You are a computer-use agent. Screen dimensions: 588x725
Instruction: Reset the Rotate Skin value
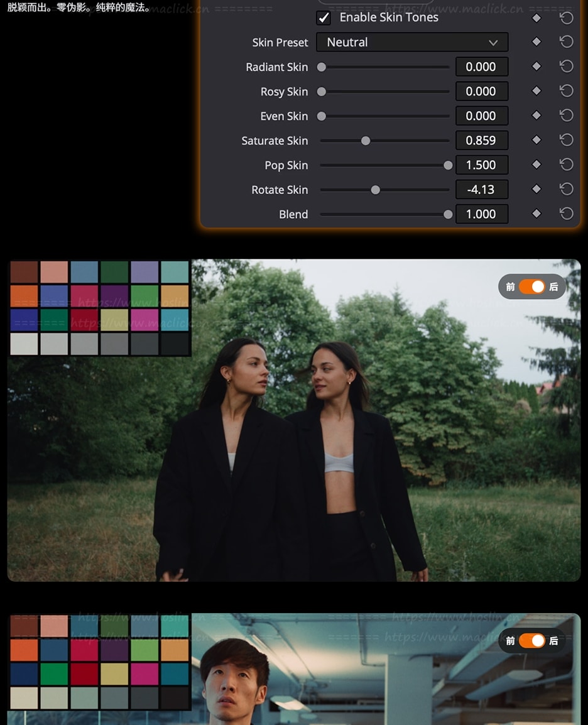point(566,188)
